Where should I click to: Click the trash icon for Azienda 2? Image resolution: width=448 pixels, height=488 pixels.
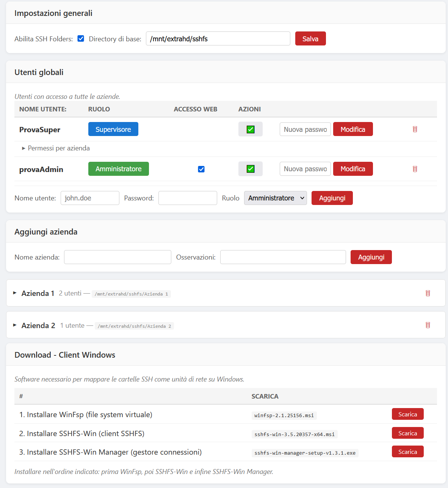428,325
